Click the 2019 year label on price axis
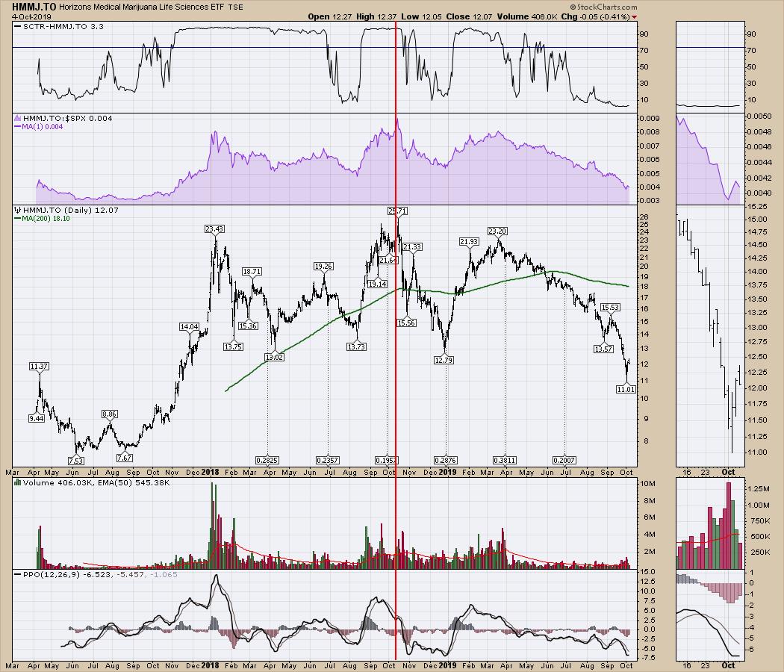Screen dimensions: 784x672 click(447, 472)
